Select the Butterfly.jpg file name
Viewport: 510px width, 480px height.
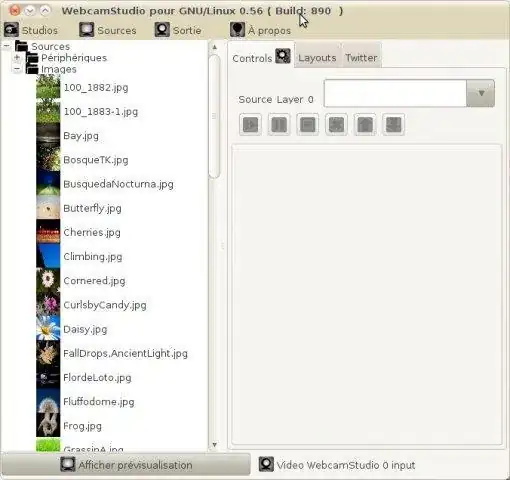(x=92, y=208)
